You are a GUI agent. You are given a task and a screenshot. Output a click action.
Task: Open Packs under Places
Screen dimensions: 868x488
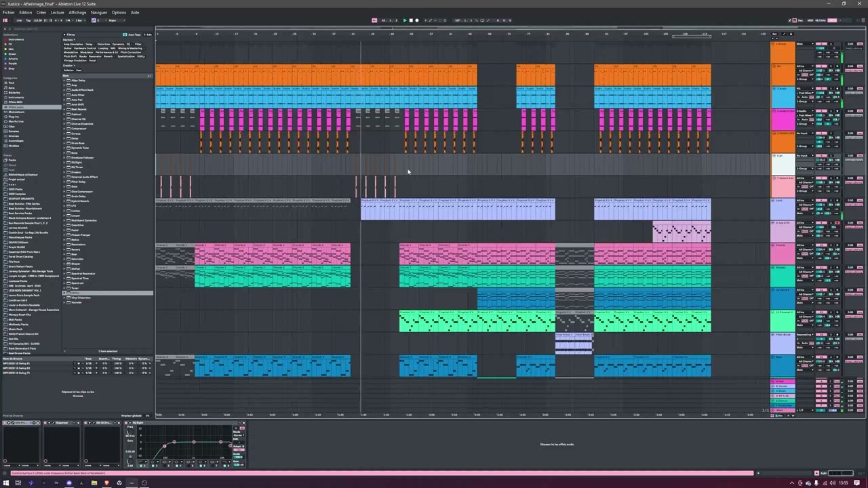[12, 160]
